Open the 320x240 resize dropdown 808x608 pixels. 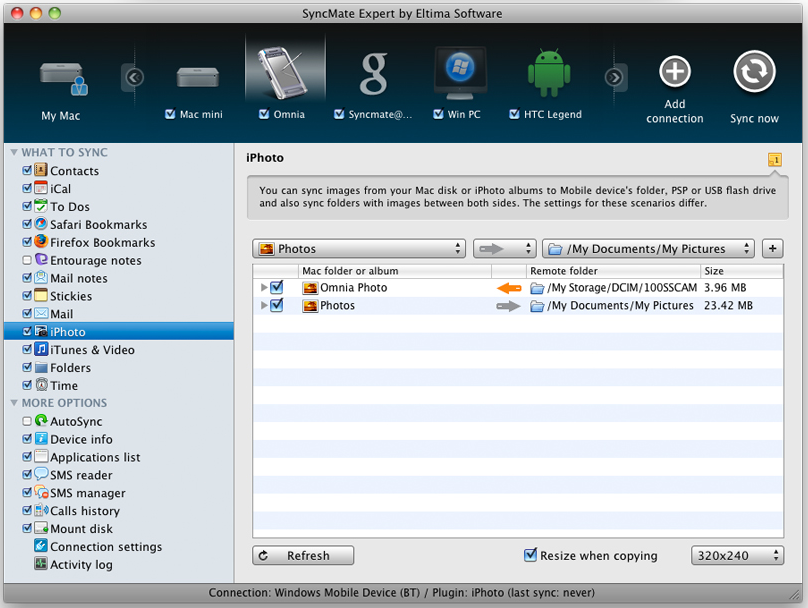(736, 556)
